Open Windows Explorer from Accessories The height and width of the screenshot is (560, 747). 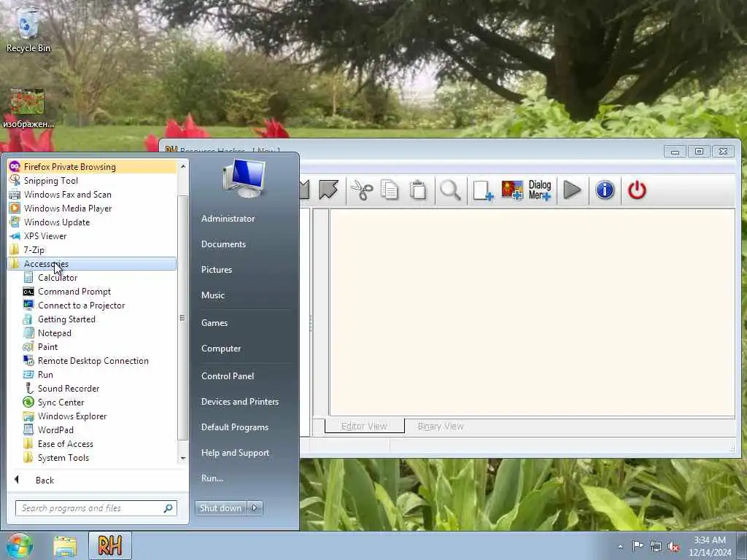point(92,416)
